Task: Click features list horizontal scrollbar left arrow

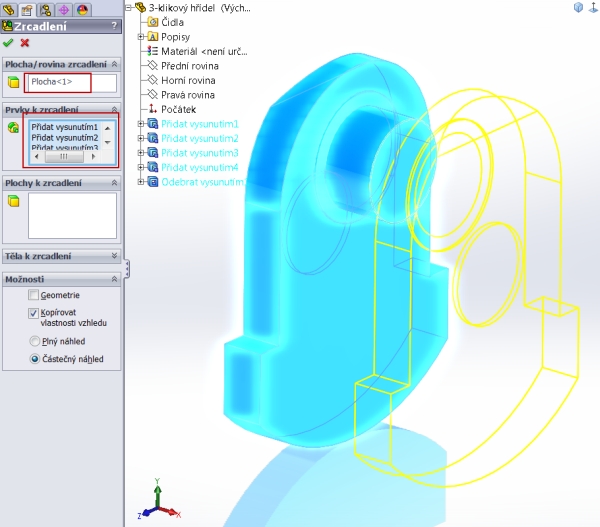Action: (x=36, y=157)
